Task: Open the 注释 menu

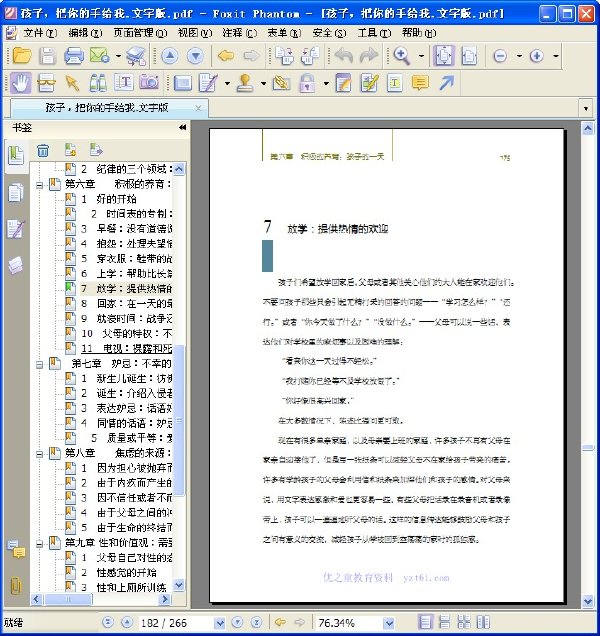Action: point(239,33)
